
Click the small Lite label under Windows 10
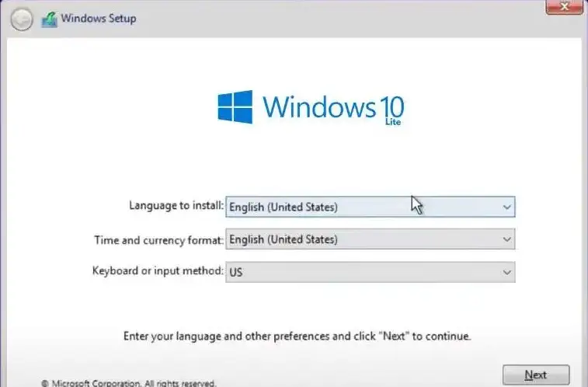[393, 122]
